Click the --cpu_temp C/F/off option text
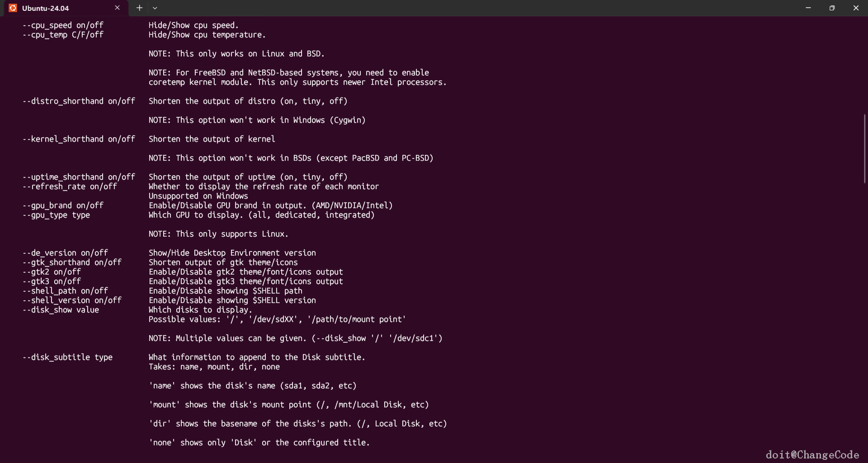 click(63, 35)
